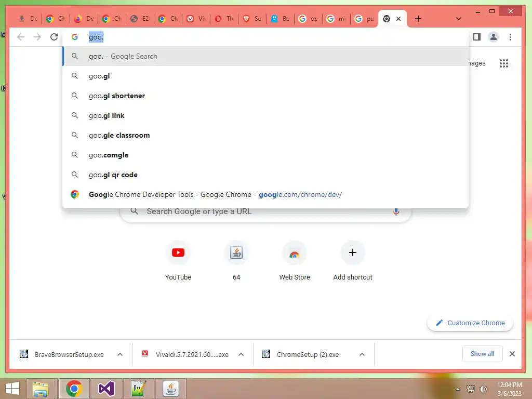Open the Notepad++ taskbar icon
Viewport: 532px width, 399px height.
pos(139,389)
